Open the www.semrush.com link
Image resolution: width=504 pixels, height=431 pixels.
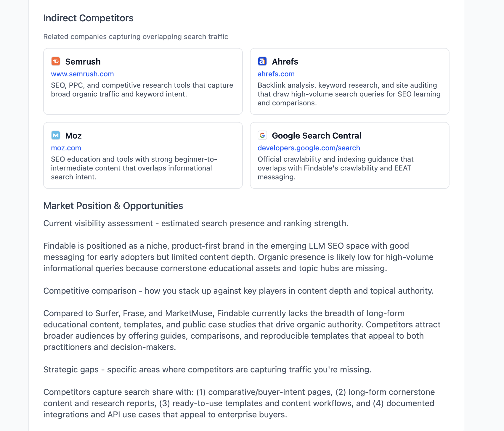[82, 74]
